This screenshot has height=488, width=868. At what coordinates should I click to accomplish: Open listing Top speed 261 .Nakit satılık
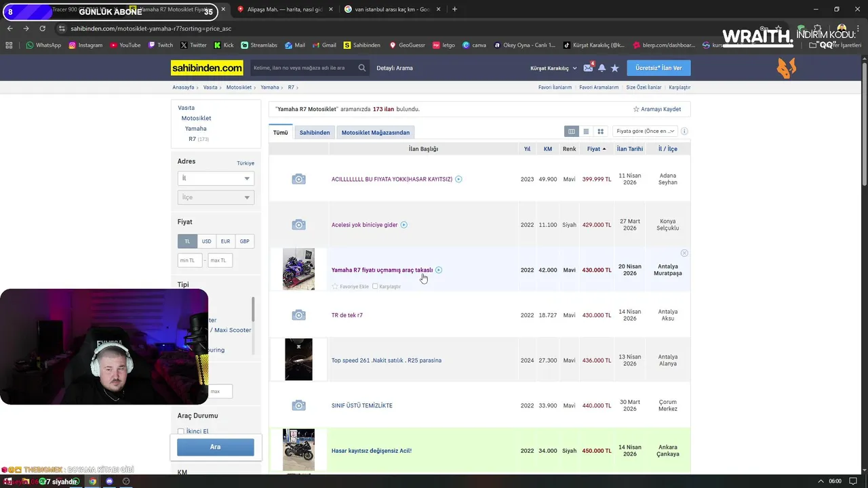click(387, 361)
